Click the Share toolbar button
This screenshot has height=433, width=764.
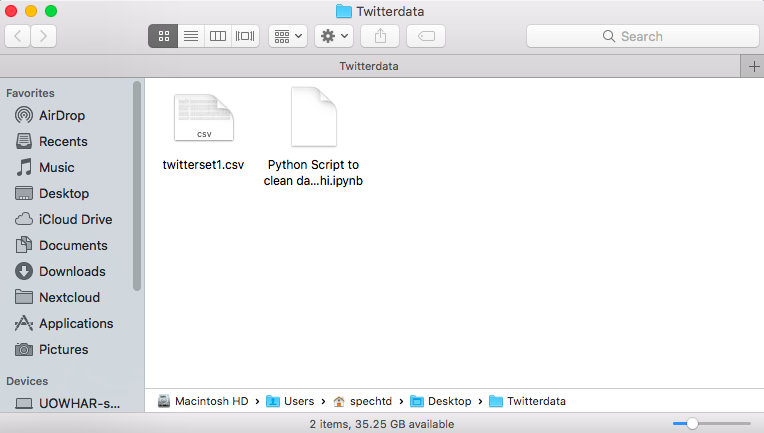click(380, 36)
